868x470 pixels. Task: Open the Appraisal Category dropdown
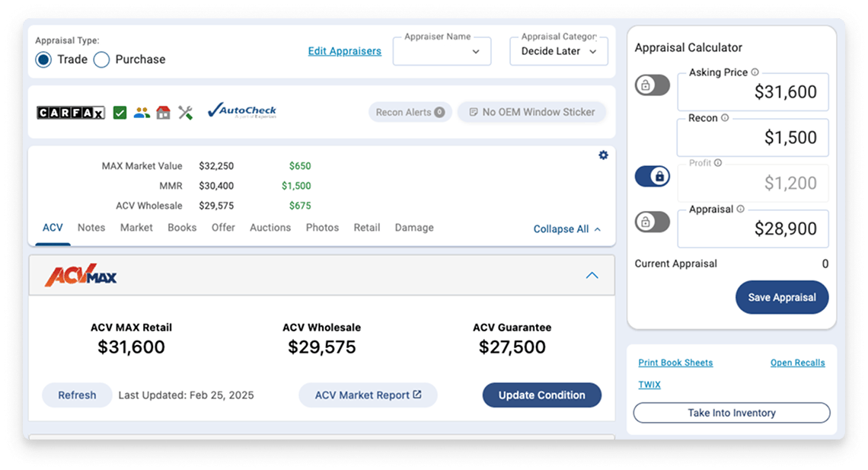tap(559, 52)
